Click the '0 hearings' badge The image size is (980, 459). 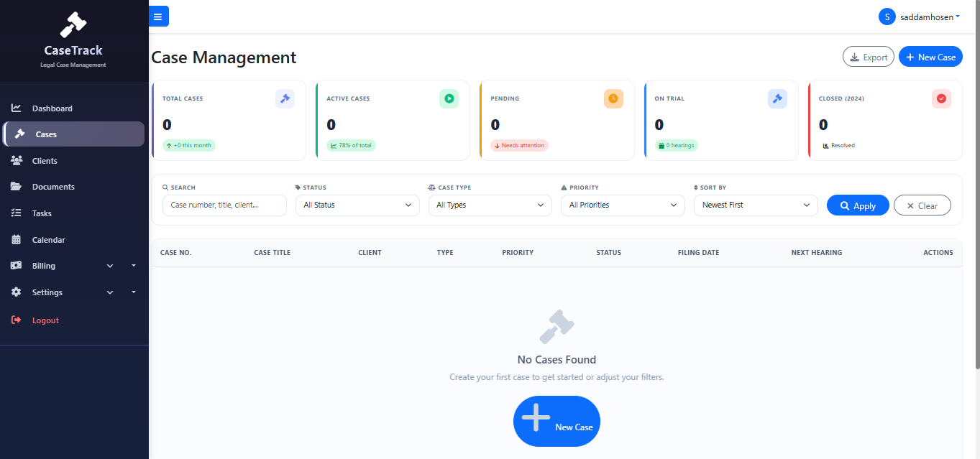pyautogui.click(x=677, y=145)
